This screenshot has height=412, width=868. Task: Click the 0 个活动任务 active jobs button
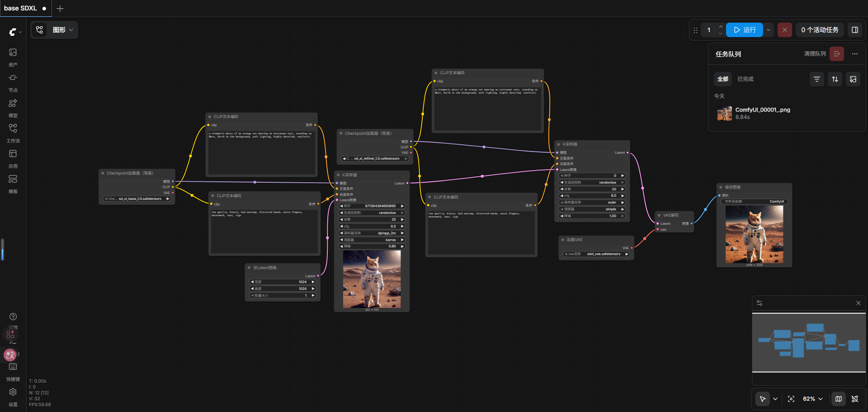(x=820, y=30)
